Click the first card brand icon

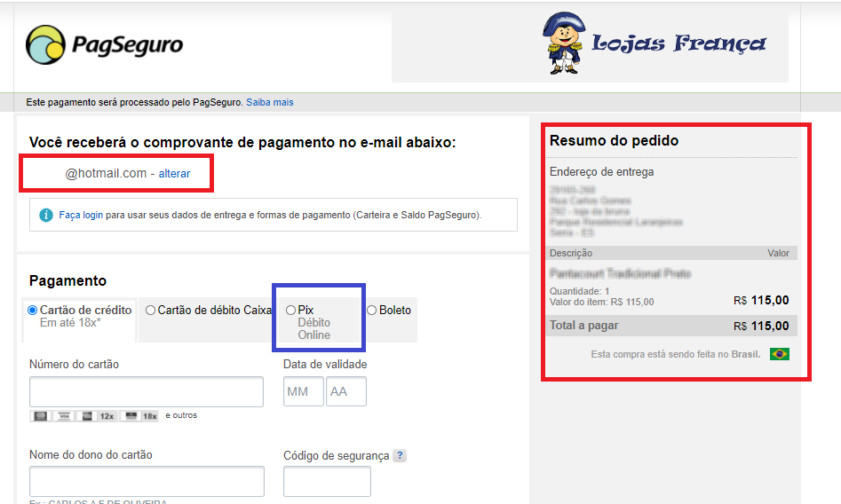[x=41, y=416]
